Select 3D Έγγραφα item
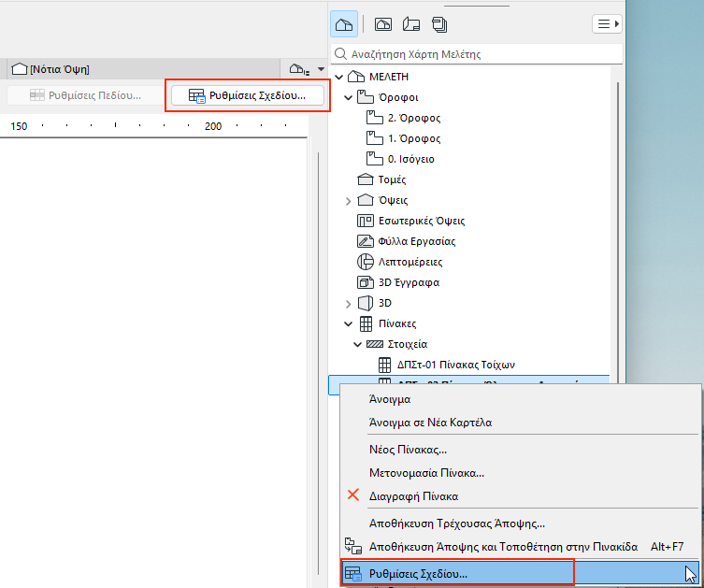 click(x=409, y=282)
